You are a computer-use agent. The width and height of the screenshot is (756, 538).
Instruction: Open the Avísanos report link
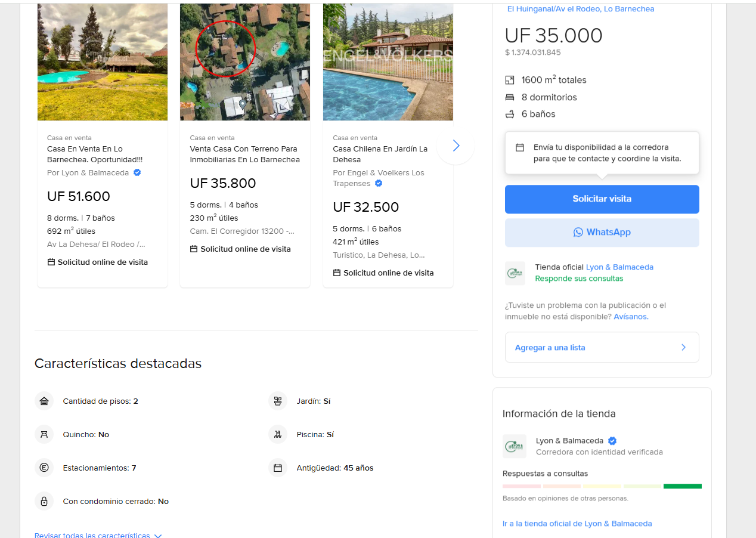[x=631, y=317]
